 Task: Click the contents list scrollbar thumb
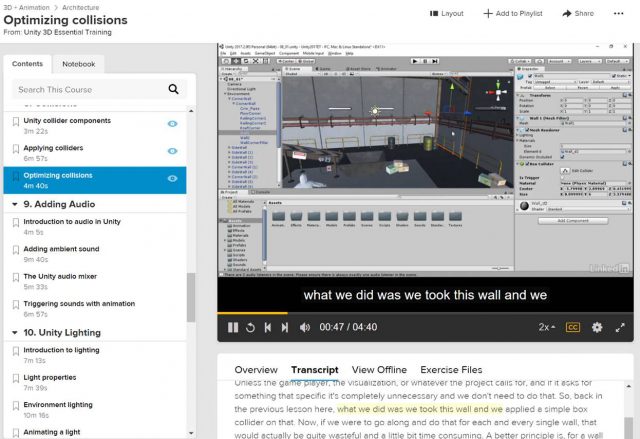191,297
